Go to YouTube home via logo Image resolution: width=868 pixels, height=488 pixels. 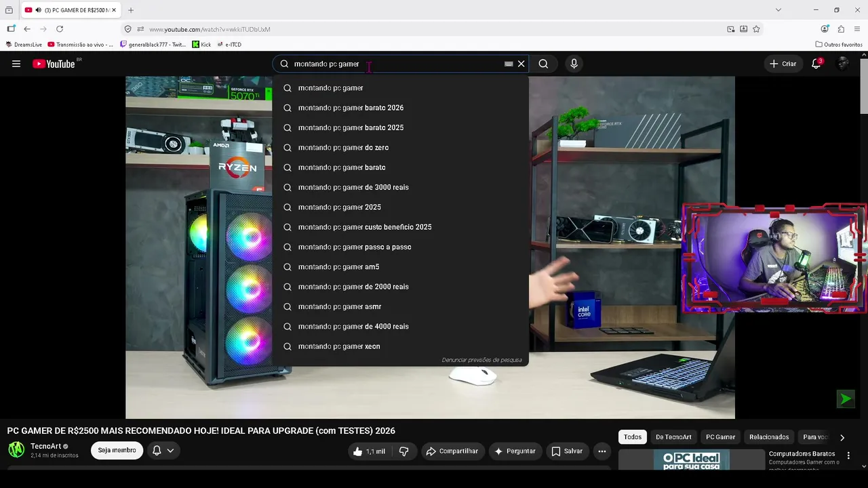click(54, 64)
